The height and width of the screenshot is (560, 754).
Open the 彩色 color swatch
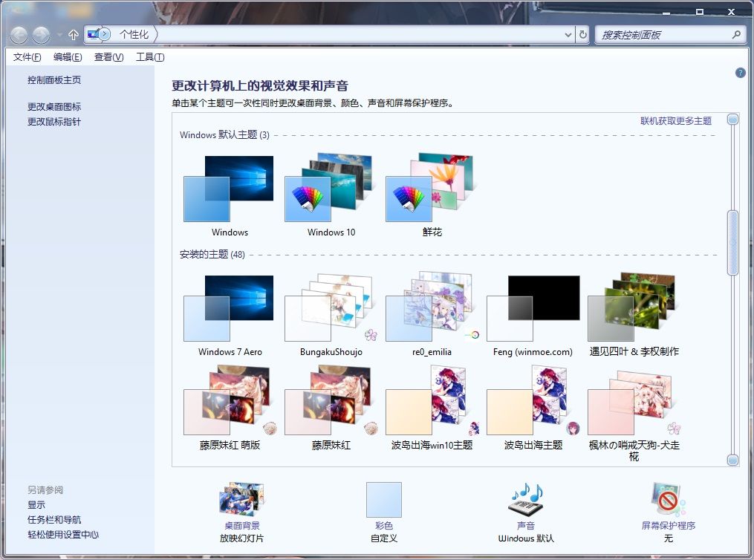tap(384, 500)
